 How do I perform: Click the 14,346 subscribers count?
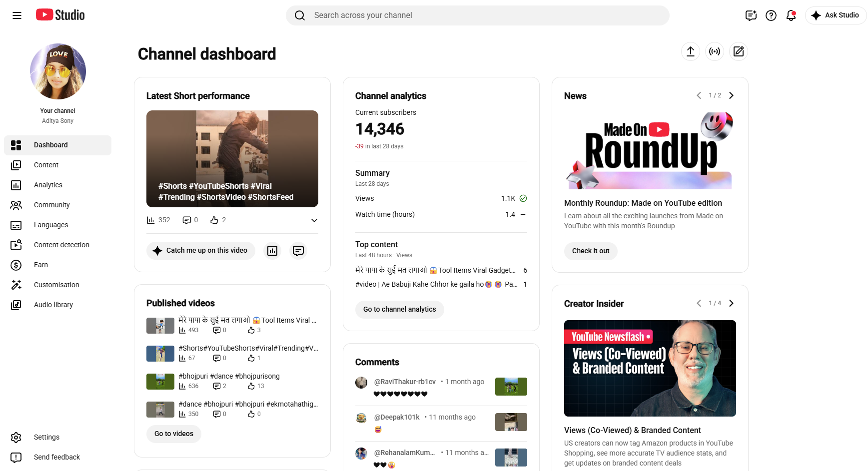click(x=380, y=129)
